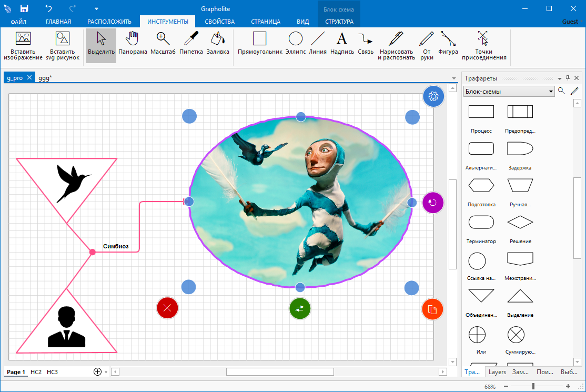Open the СТРУКТУРА ribbon tab
The image size is (586, 392).
coord(339,22)
